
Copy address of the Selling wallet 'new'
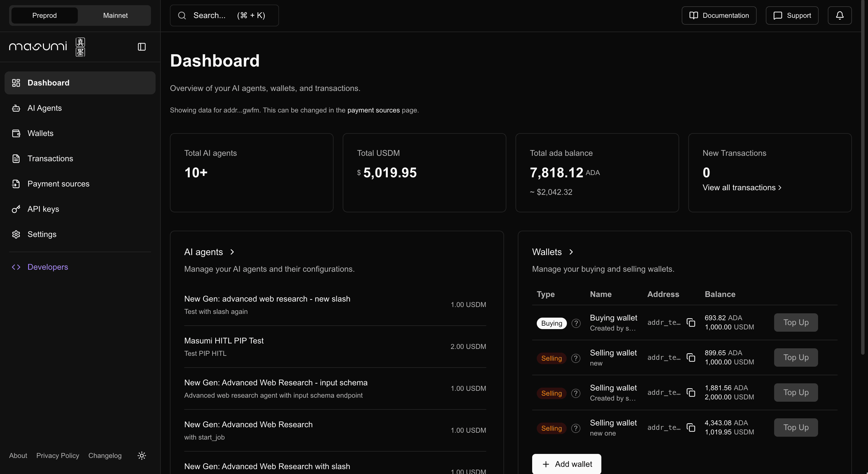(x=691, y=358)
